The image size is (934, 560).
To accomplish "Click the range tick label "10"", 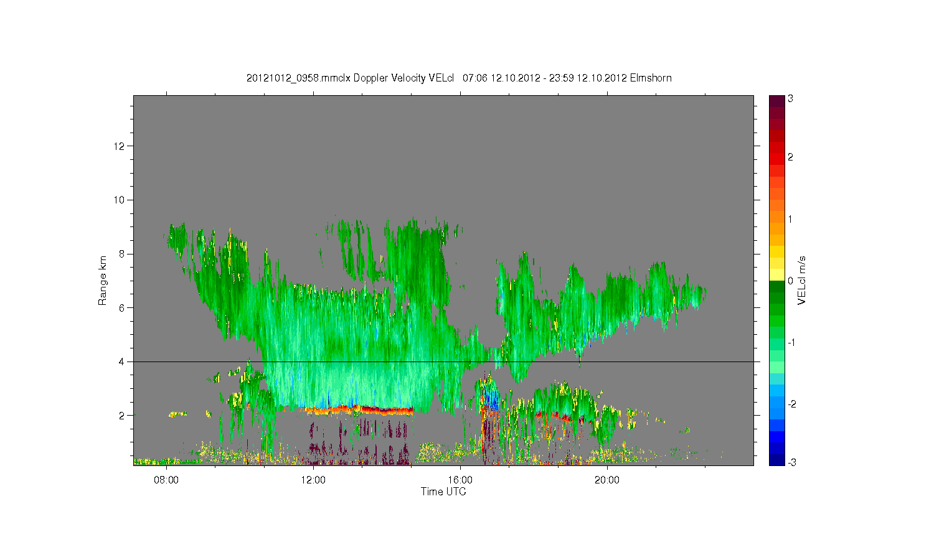I will [120, 200].
